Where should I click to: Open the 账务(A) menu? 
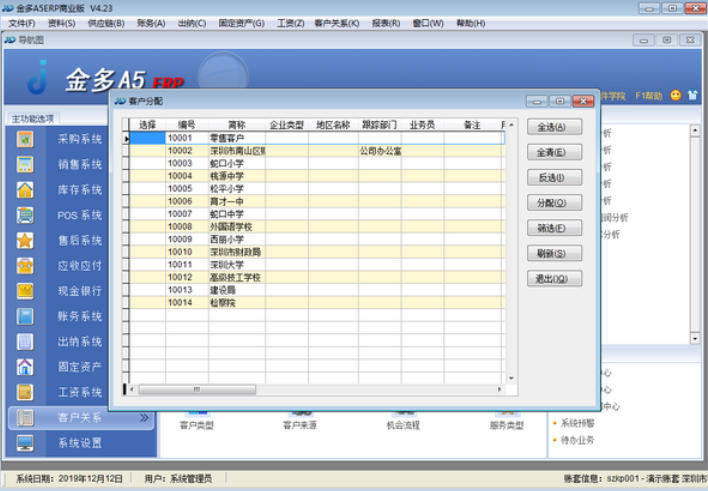click(151, 23)
